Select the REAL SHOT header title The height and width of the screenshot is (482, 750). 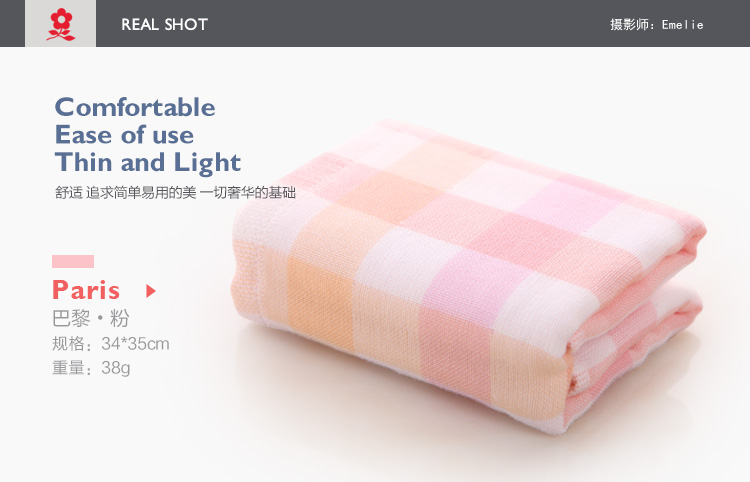pos(164,24)
